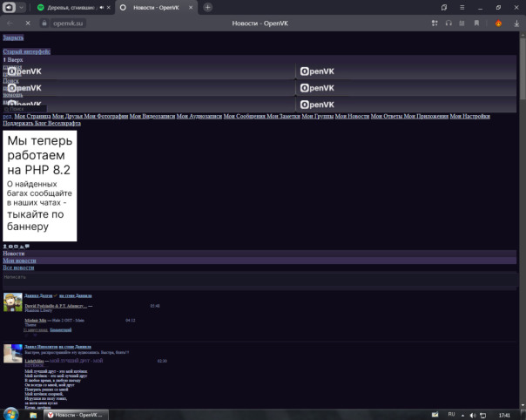
Task: Open the tray volume speaker icon
Action: click(x=473, y=416)
